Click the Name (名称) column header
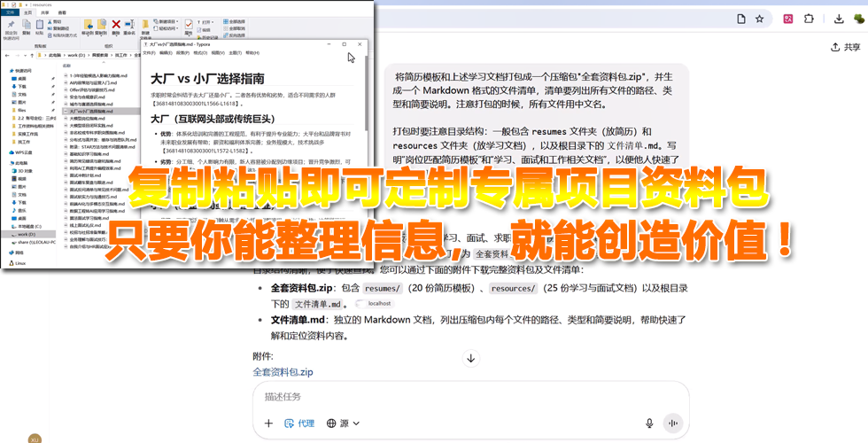 click(x=67, y=66)
